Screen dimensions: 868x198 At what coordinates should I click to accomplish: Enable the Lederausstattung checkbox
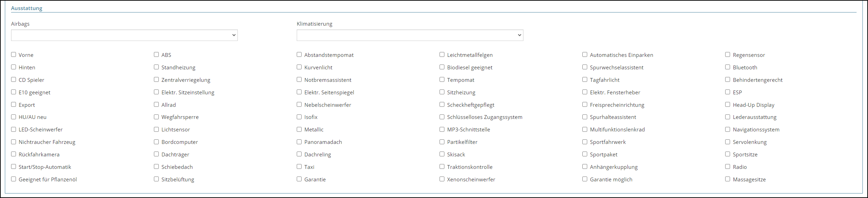pos(728,117)
